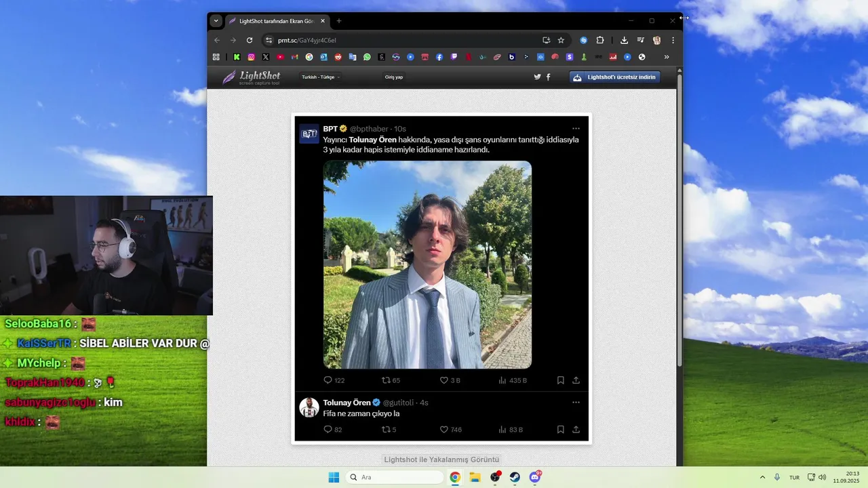Open the Gmail bookmark
This screenshot has height=488, width=868.
(295, 57)
